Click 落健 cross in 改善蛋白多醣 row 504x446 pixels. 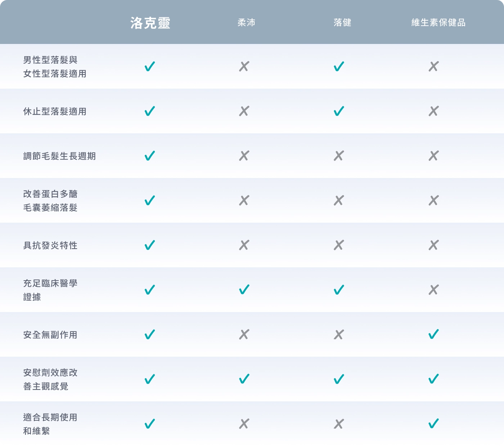click(339, 200)
